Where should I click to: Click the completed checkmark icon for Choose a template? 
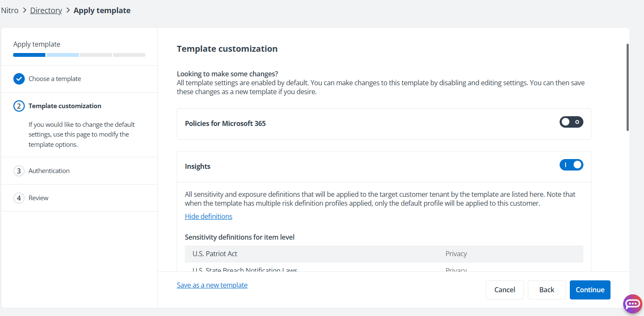tap(19, 79)
